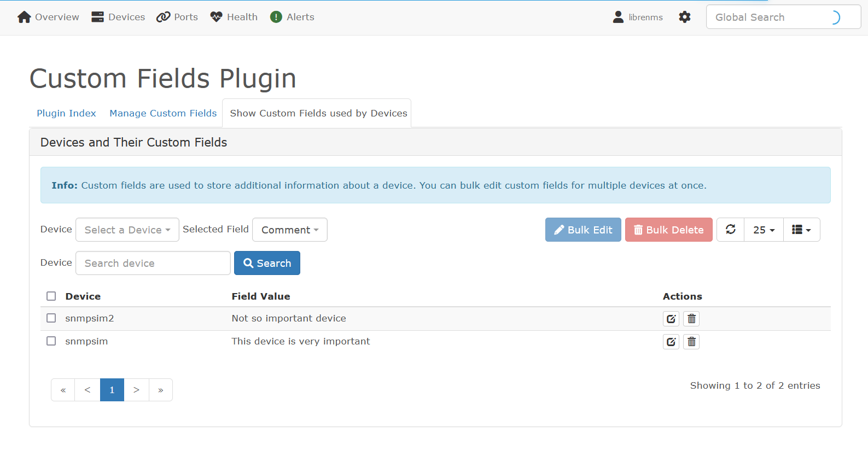868x456 pixels.
Task: Select the snmpsim row checkbox
Action: (x=51, y=341)
